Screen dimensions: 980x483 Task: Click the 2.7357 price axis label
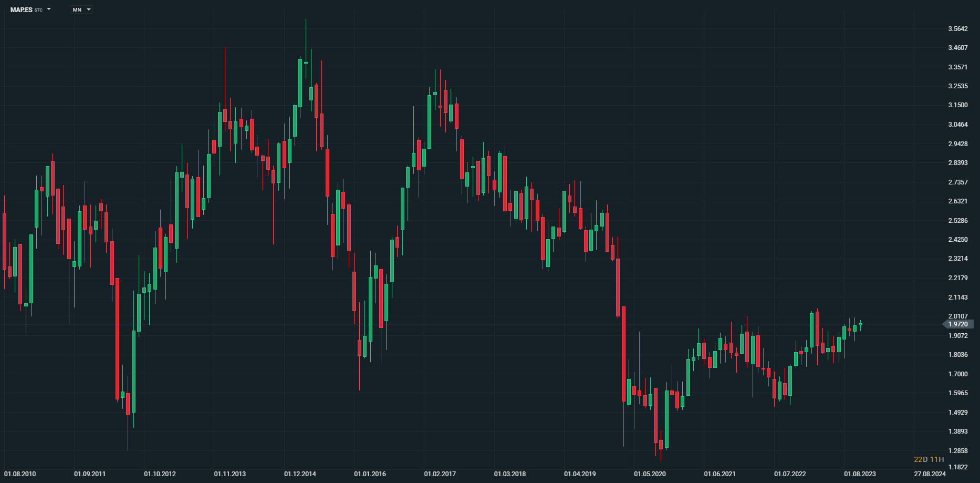tap(957, 182)
